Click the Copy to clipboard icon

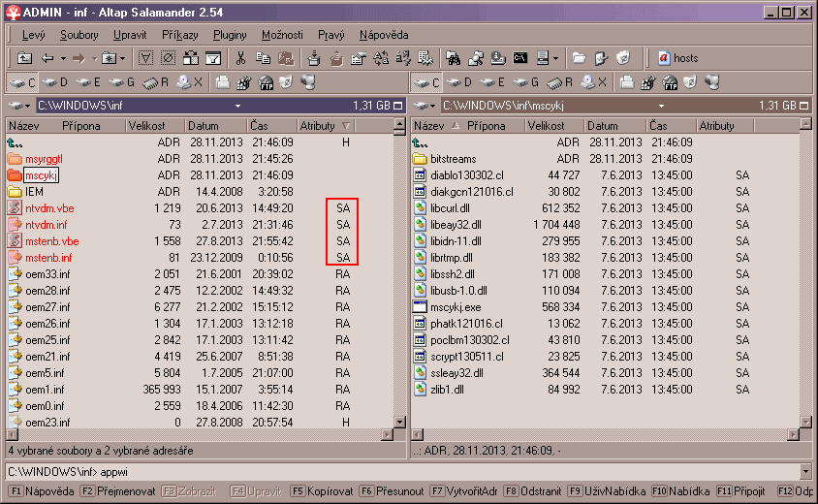pyautogui.click(x=261, y=58)
